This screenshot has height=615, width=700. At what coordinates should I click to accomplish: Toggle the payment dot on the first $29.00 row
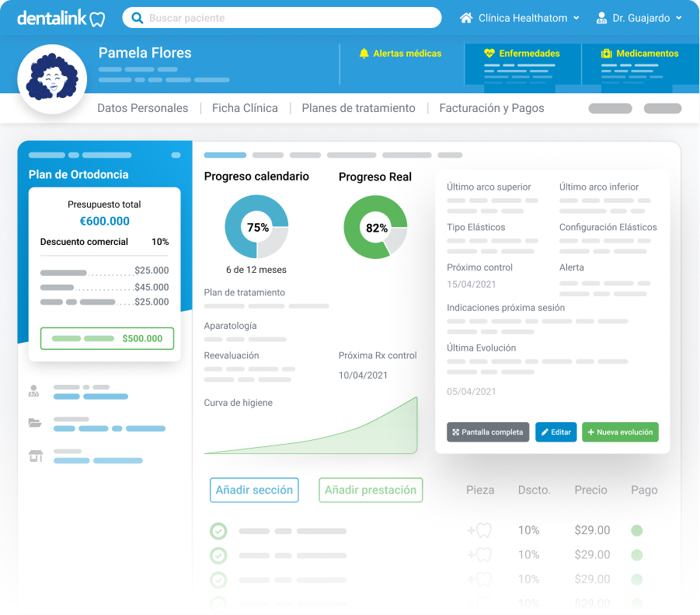(638, 530)
